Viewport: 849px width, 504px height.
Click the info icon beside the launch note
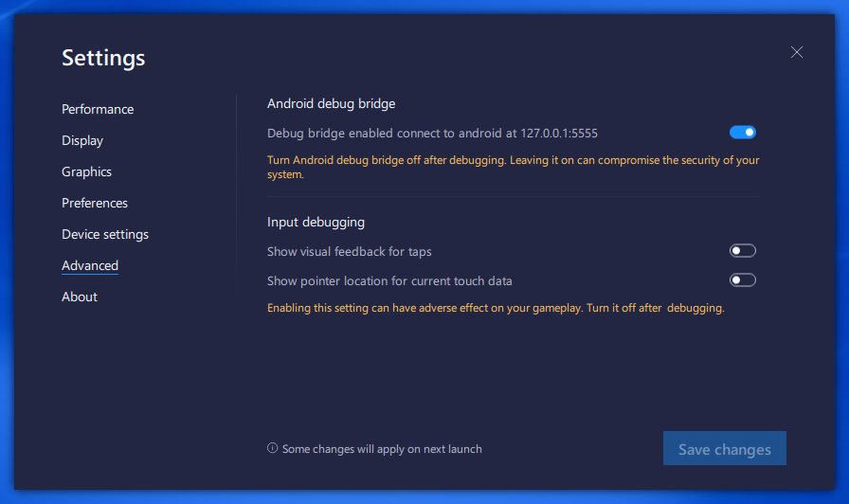(x=273, y=448)
